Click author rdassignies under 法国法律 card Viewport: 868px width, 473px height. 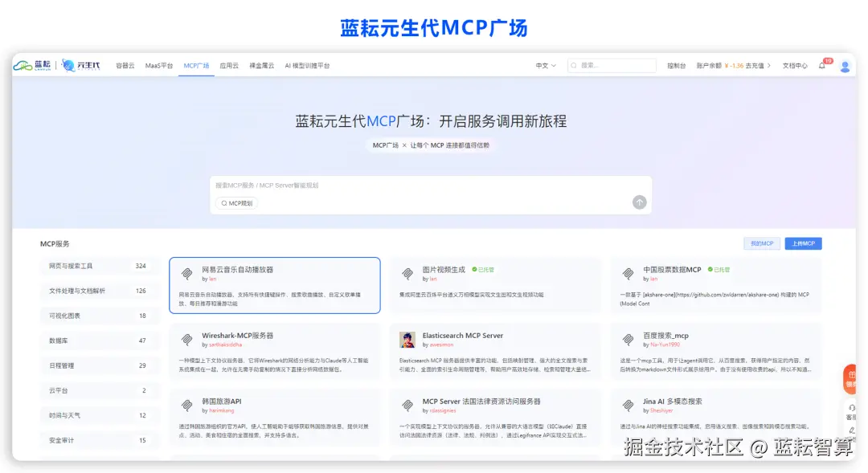pyautogui.click(x=443, y=410)
